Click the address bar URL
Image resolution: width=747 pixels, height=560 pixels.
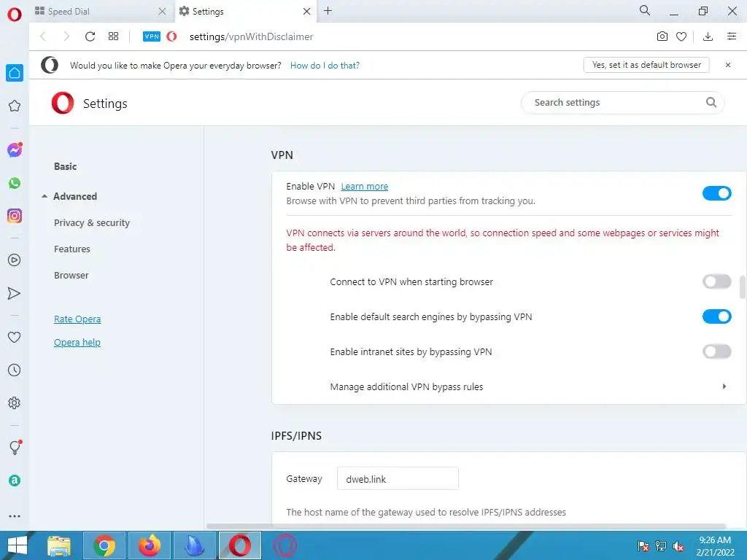[x=251, y=36]
